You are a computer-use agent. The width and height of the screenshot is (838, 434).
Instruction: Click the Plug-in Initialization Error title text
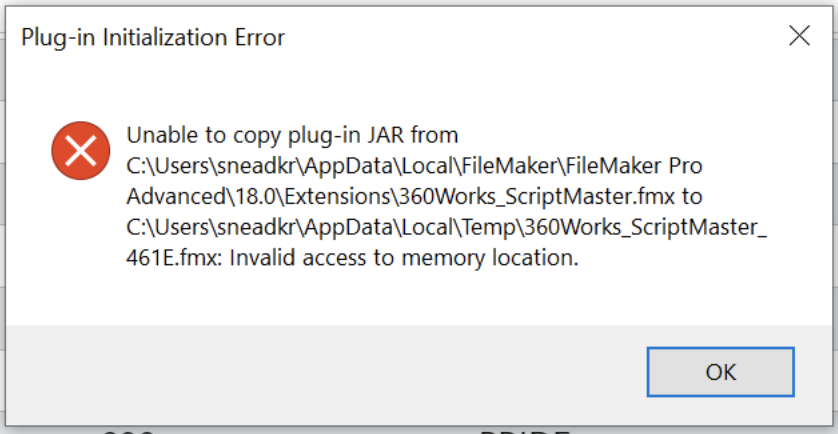[153, 38]
